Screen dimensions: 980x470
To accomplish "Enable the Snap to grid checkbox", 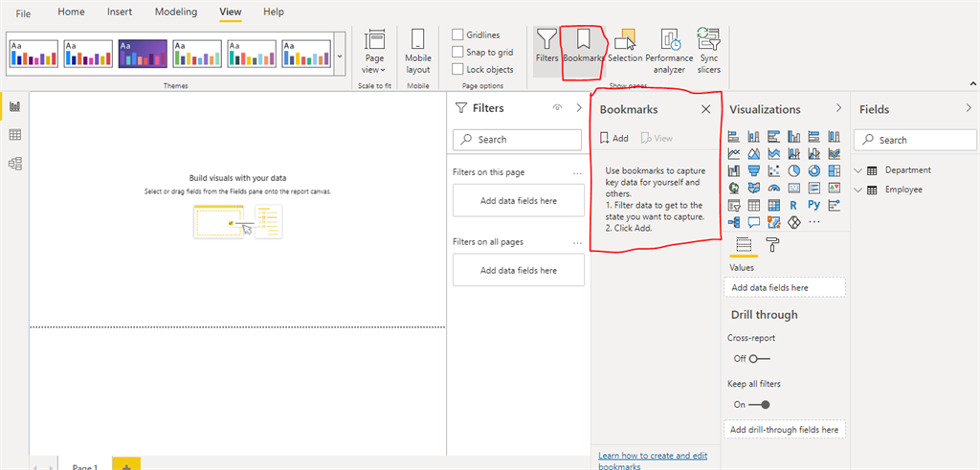I will pyautogui.click(x=458, y=52).
